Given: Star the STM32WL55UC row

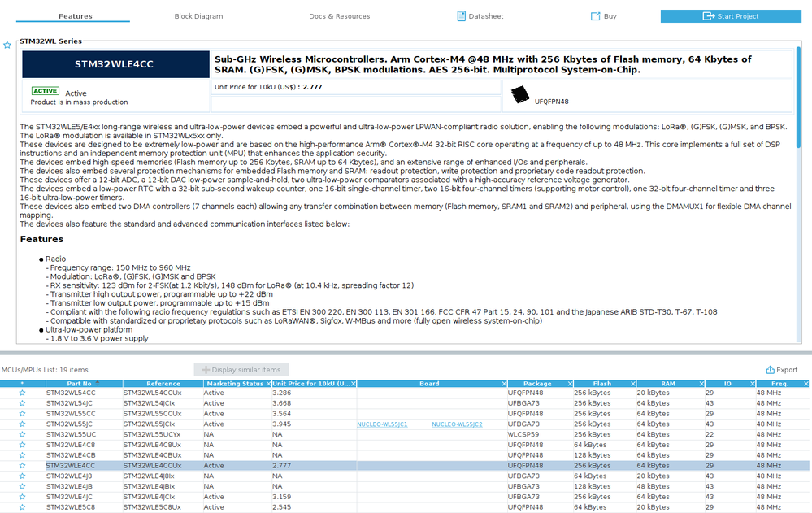Looking at the screenshot, I should [x=22, y=434].
